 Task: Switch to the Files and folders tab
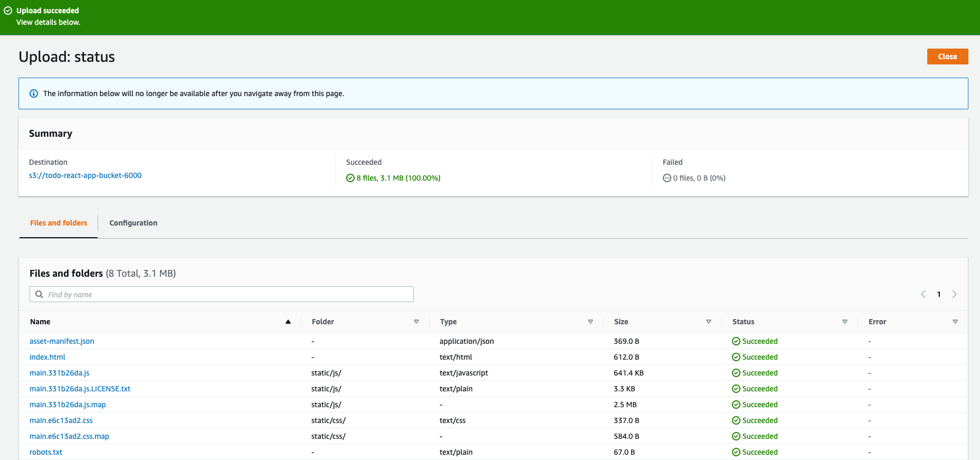[59, 223]
